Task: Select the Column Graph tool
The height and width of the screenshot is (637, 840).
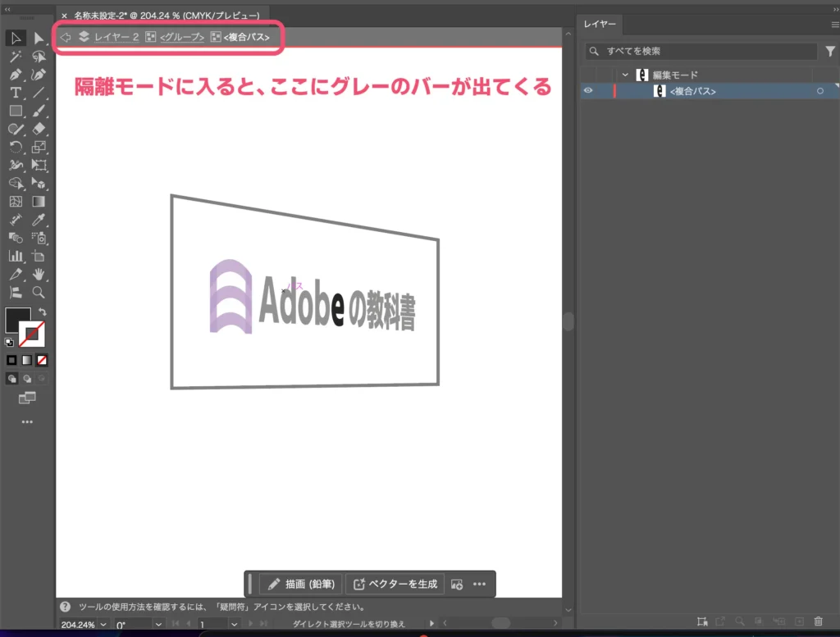Action: pos(16,256)
